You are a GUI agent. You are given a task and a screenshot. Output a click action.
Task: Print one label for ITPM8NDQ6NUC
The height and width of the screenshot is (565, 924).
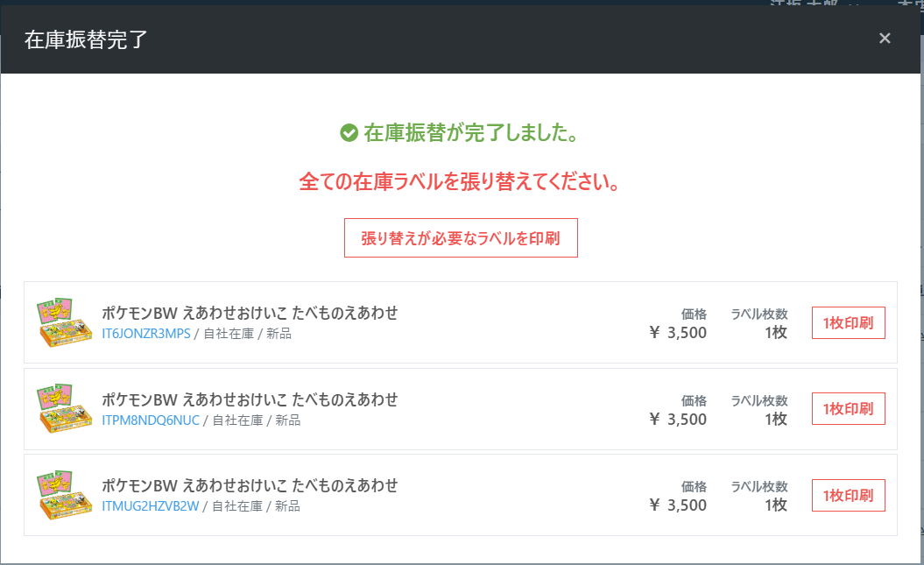(x=848, y=408)
